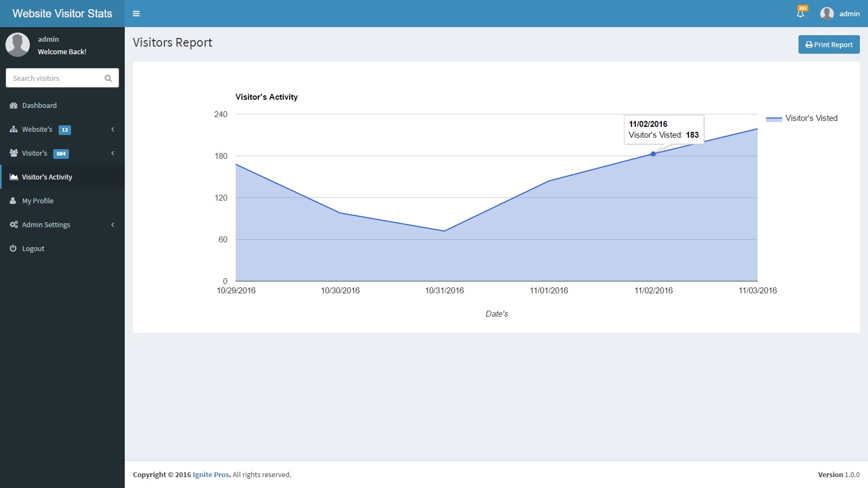Click the admin avatar in top bar
The image size is (868, 488).
[x=827, y=14]
